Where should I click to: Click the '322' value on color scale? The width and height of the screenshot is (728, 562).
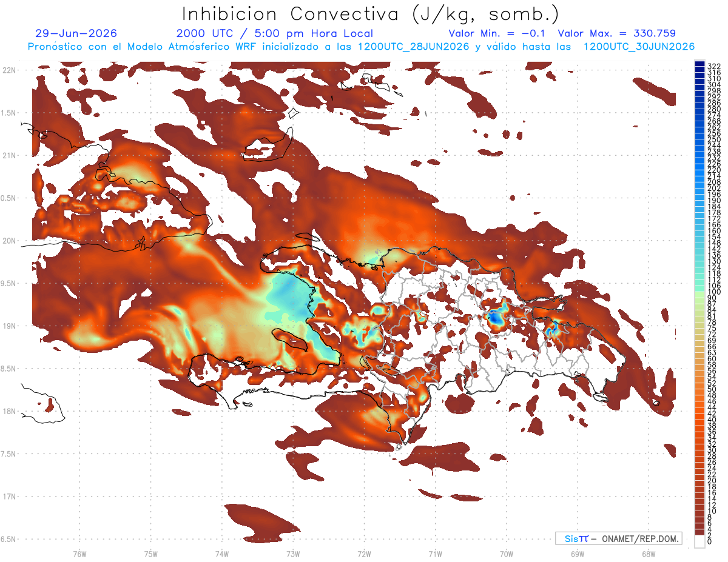[x=714, y=66]
